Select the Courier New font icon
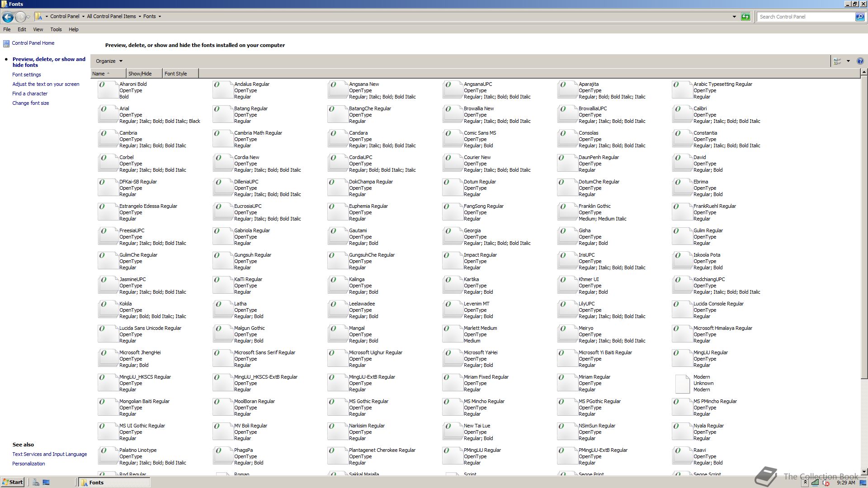The image size is (868, 488). point(452,163)
